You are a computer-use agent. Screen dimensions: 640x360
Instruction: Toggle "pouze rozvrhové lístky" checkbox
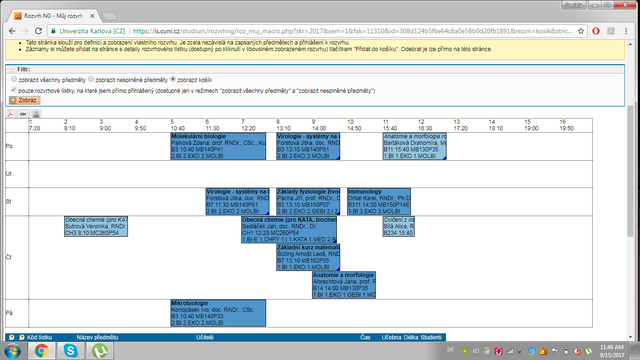point(13,90)
